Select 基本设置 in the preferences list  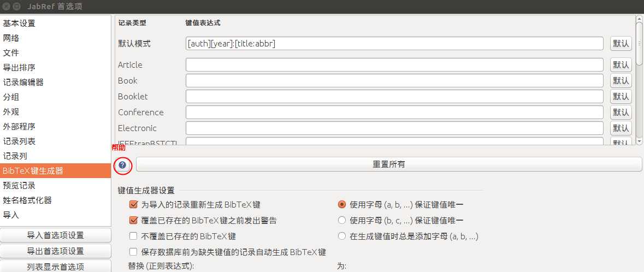click(x=56, y=23)
